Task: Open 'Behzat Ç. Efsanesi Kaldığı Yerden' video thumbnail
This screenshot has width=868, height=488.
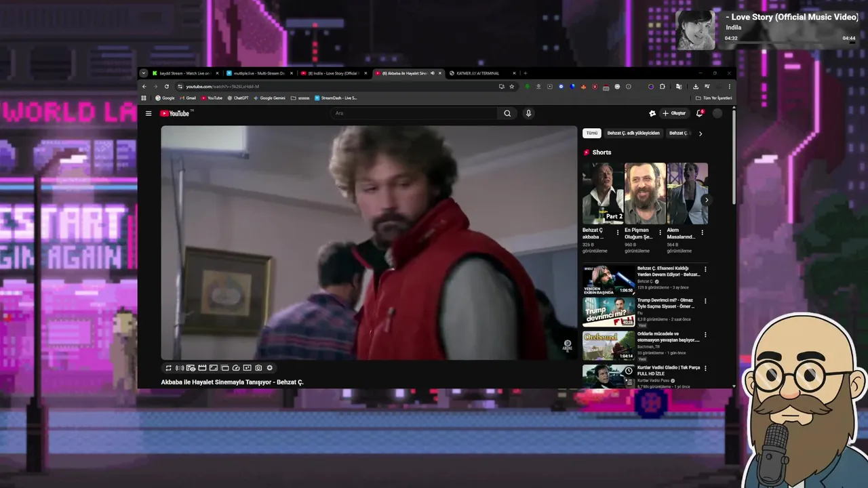Action: tap(608, 279)
